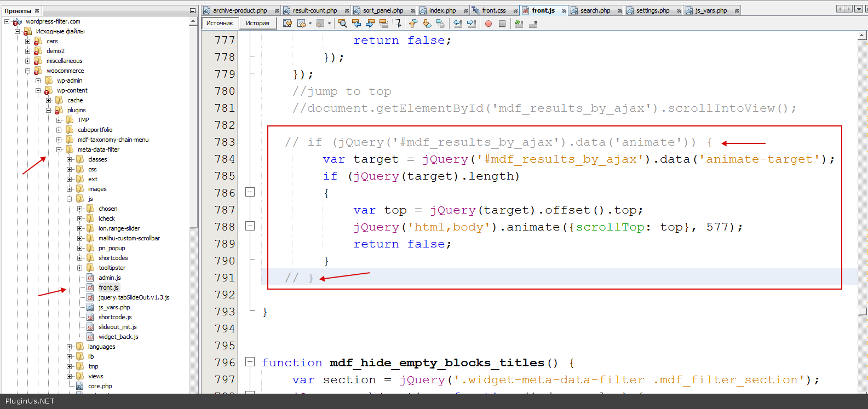Open the front.css editor tab
868x409 pixels.
pos(494,10)
